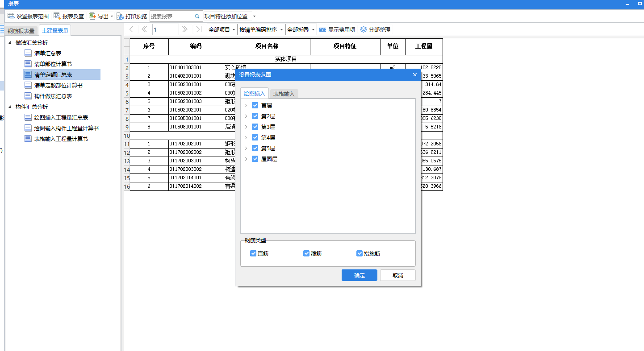
Task: Open the 全部项目 dropdown
Action: (x=222, y=29)
